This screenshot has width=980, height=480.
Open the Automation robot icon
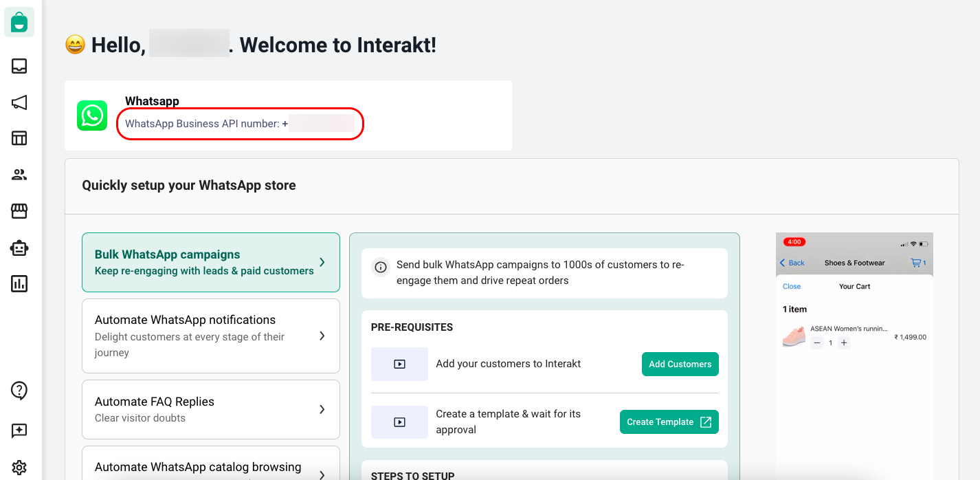(19, 248)
